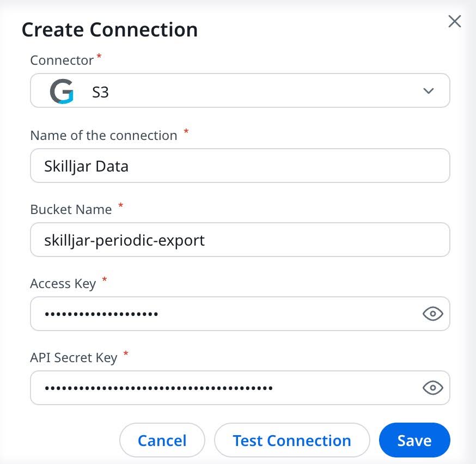Click the Bucket Name label
Image resolution: width=476 pixels, height=464 pixels.
pyautogui.click(x=71, y=210)
